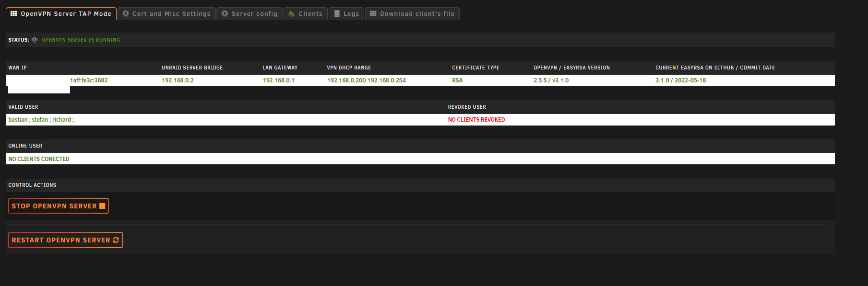The height and width of the screenshot is (286, 868).
Task: Click the NO CLIENTS REVOKED text
Action: coord(476,120)
